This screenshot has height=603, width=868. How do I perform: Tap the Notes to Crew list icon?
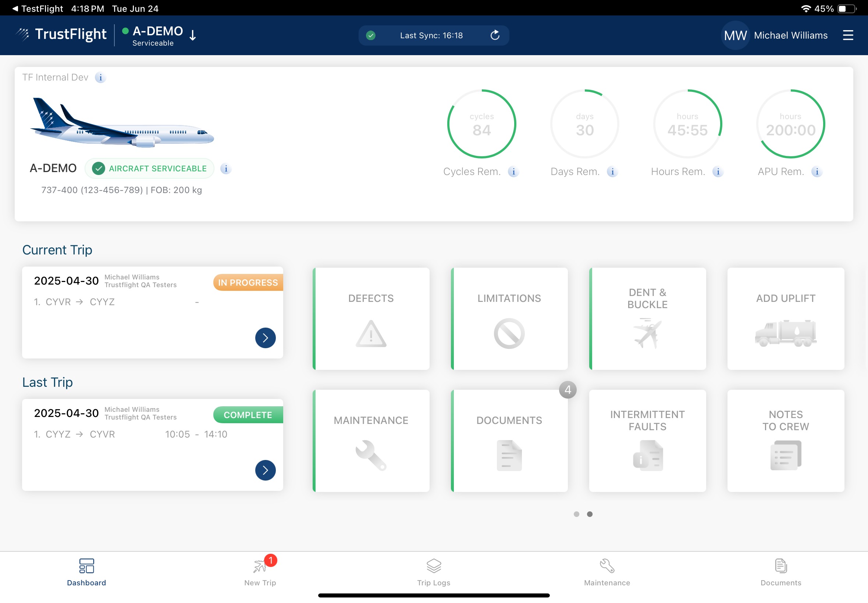pyautogui.click(x=786, y=455)
